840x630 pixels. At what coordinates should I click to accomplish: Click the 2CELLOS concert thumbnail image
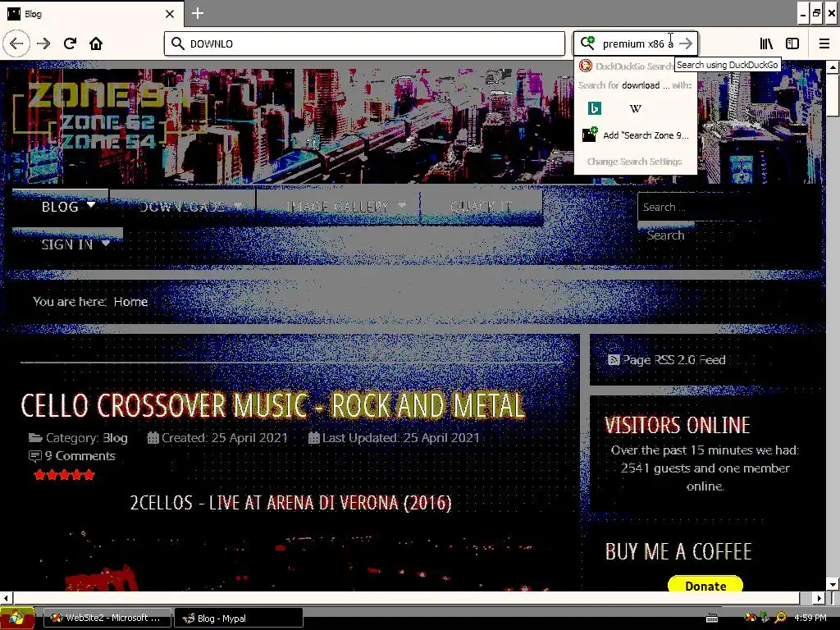(x=292, y=559)
